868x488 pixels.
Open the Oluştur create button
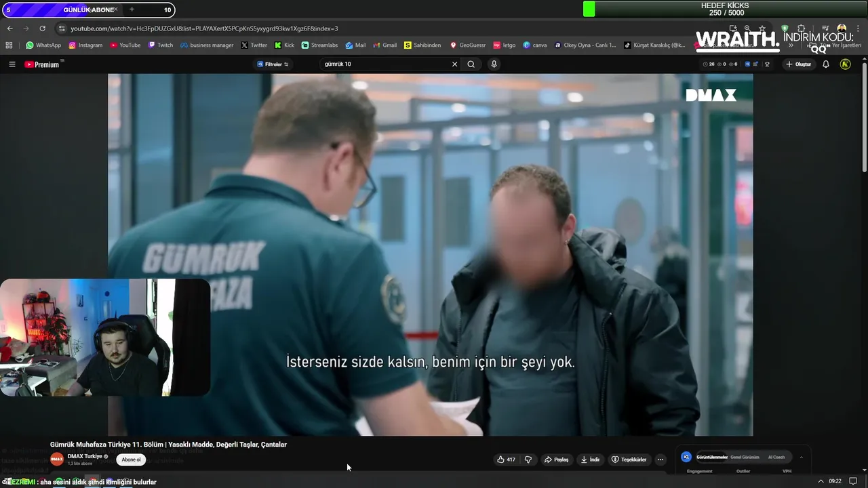coord(799,64)
